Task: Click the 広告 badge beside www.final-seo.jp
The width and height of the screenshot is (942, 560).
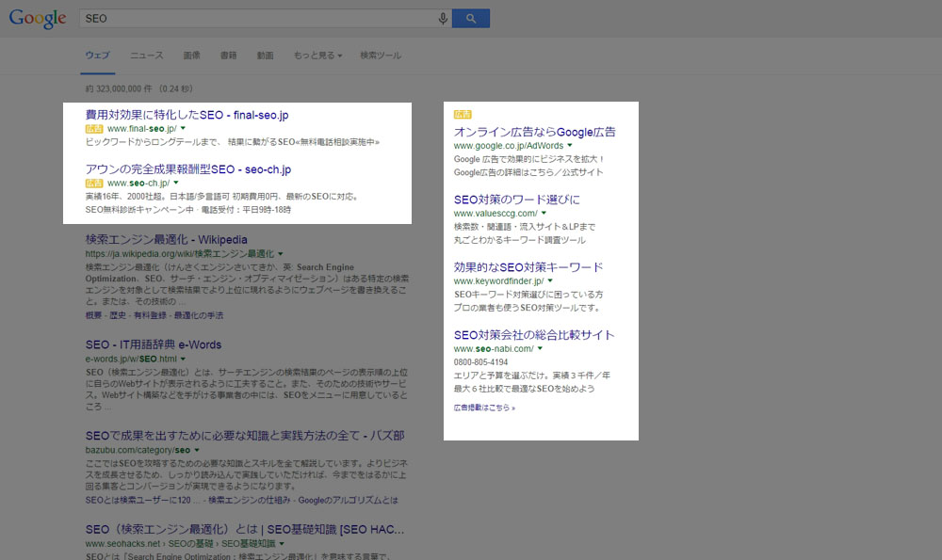Action: coord(93,129)
